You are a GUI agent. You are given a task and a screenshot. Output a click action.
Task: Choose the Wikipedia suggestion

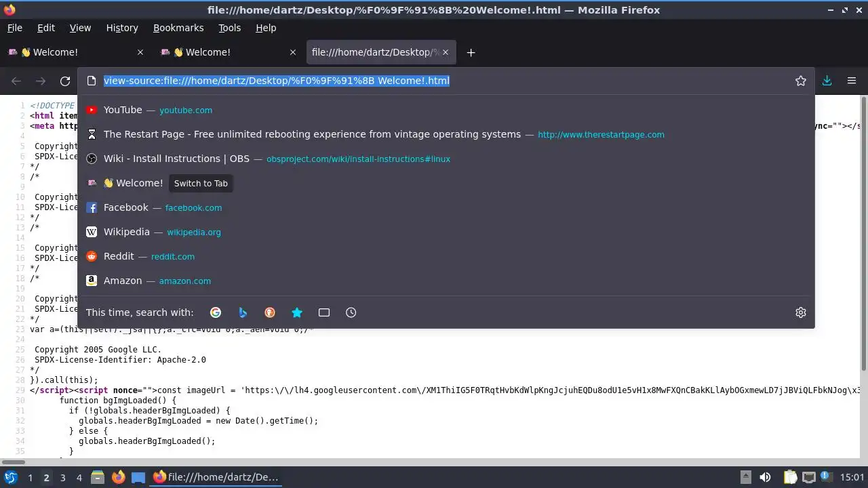446,232
